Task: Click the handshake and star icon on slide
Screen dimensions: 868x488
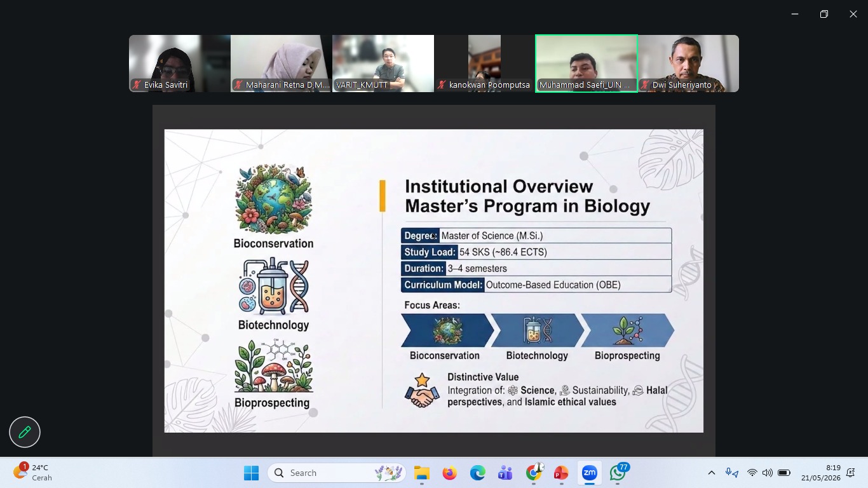Action: pyautogui.click(x=422, y=390)
